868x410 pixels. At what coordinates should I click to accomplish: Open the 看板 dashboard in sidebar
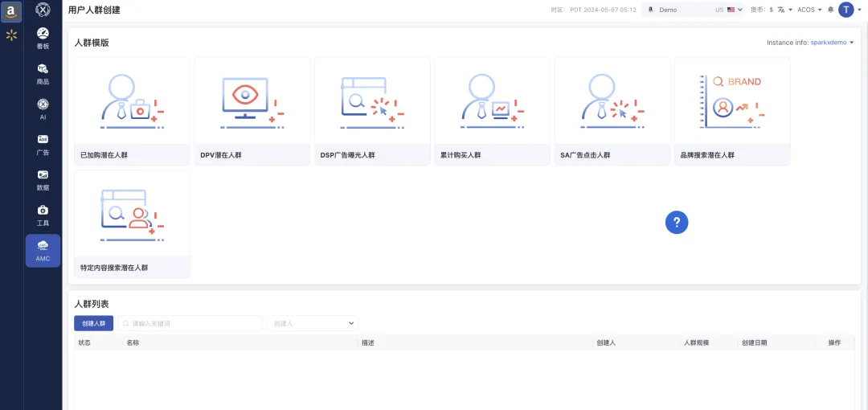tap(43, 38)
